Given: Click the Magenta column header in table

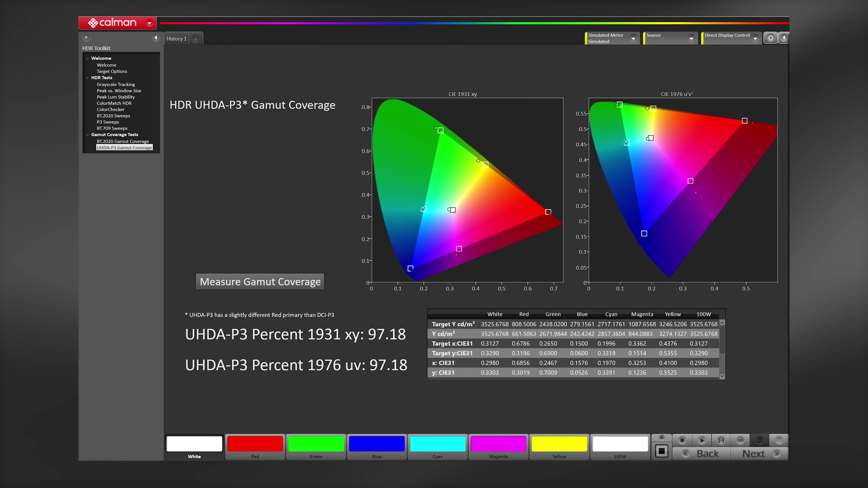Looking at the screenshot, I should [642, 314].
